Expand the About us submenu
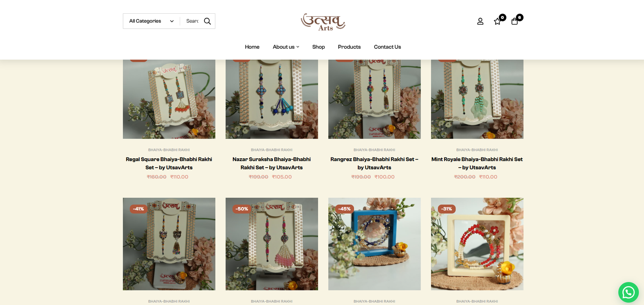The height and width of the screenshot is (305, 644). (286, 47)
